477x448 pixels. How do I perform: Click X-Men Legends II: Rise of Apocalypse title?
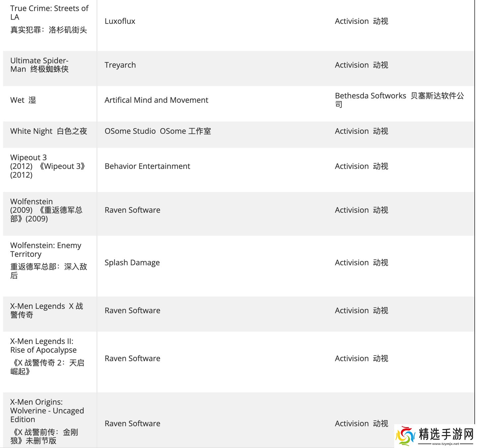pyautogui.click(x=43, y=346)
